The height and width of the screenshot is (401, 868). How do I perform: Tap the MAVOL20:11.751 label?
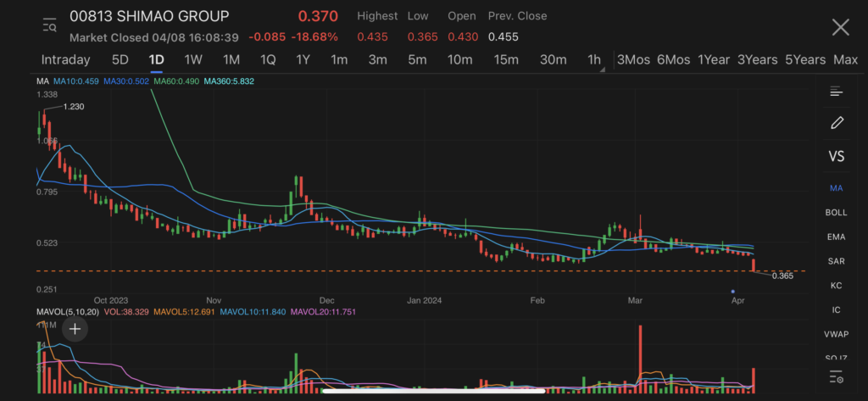[x=323, y=312]
